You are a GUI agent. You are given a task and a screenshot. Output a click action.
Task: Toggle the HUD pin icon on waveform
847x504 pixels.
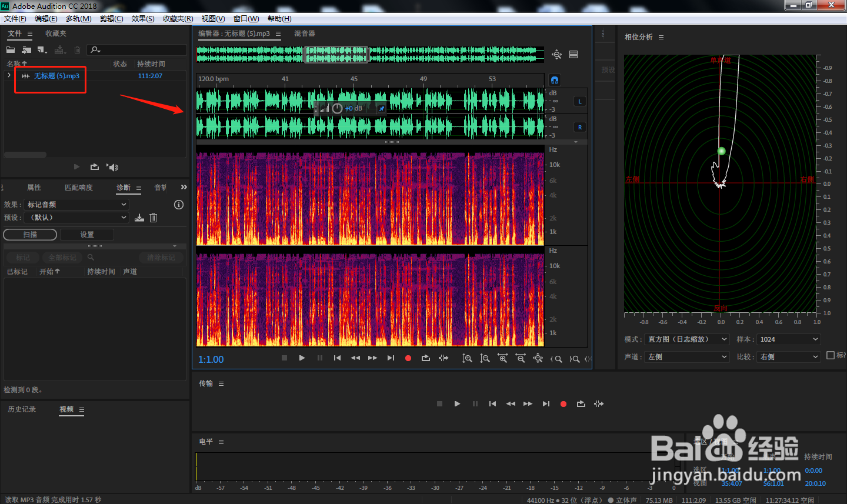(381, 109)
